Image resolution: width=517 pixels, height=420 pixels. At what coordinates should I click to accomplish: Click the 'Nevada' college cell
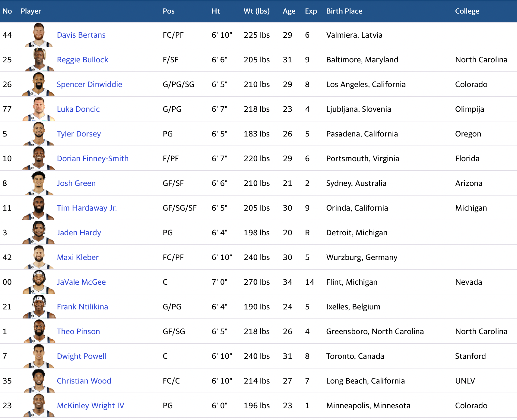click(x=469, y=282)
